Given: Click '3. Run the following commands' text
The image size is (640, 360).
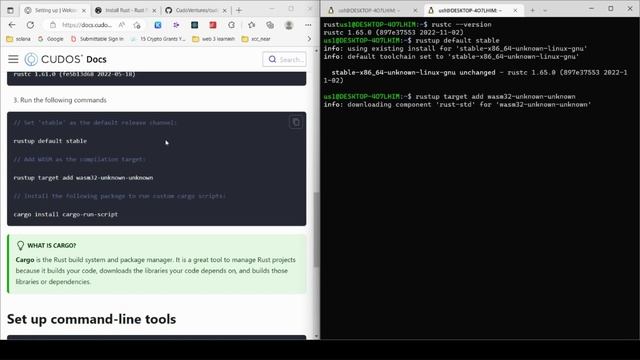Looking at the screenshot, I should [60, 100].
